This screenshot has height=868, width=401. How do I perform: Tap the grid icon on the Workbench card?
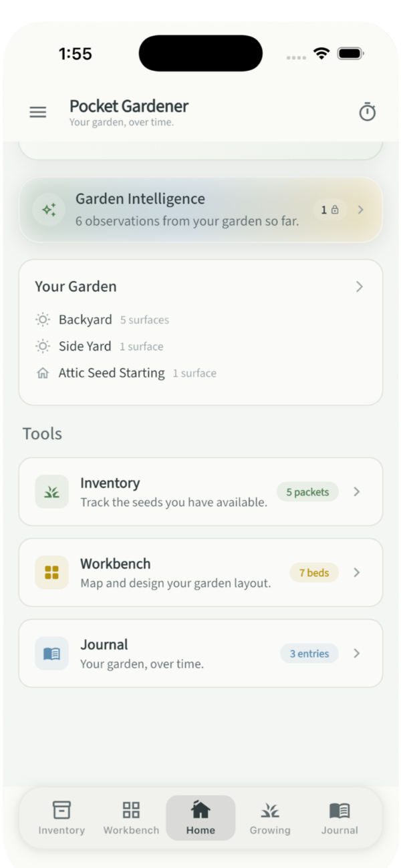[51, 572]
